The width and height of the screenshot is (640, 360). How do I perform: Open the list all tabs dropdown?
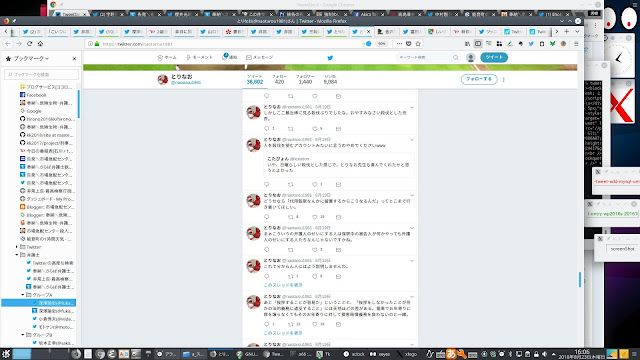coord(577,31)
